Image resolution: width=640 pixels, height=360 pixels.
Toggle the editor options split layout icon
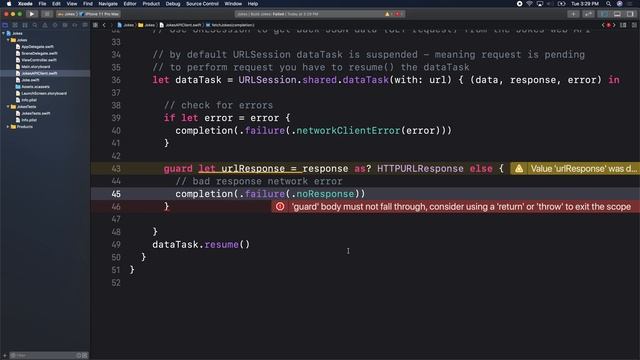click(x=623, y=25)
